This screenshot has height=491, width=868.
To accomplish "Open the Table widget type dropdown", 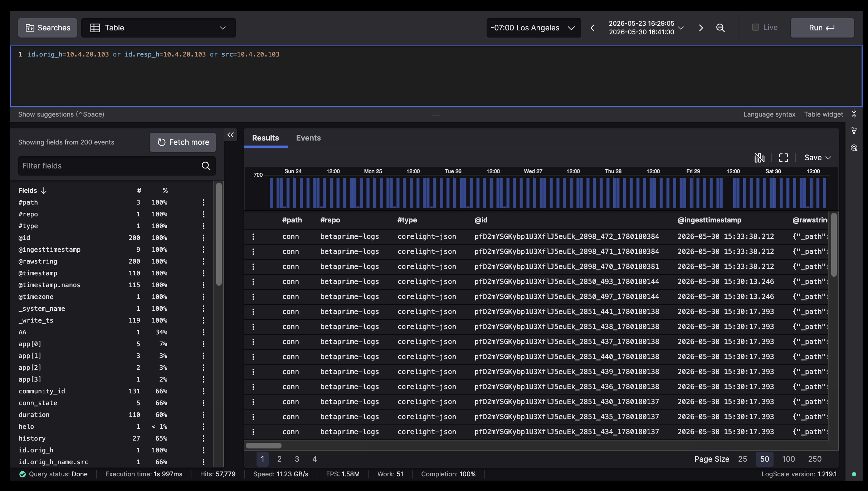I will (158, 28).
